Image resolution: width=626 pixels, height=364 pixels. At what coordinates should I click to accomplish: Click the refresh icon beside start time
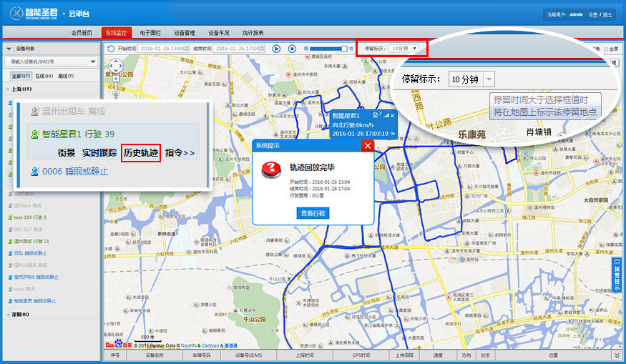111,49
